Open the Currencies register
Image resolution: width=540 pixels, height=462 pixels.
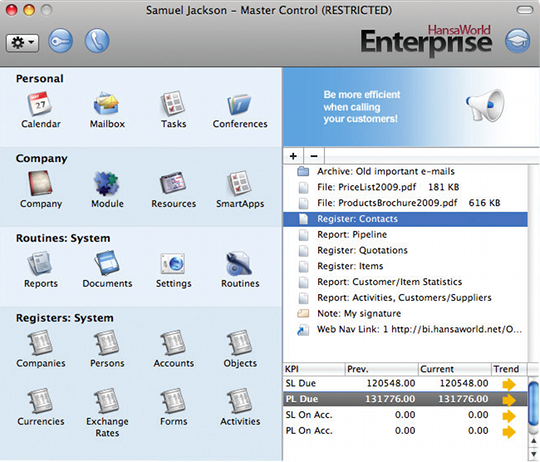(40, 401)
